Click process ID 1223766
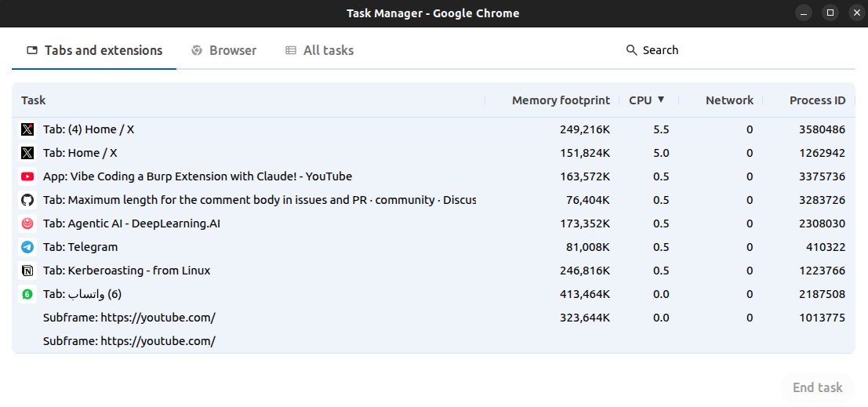 822,271
